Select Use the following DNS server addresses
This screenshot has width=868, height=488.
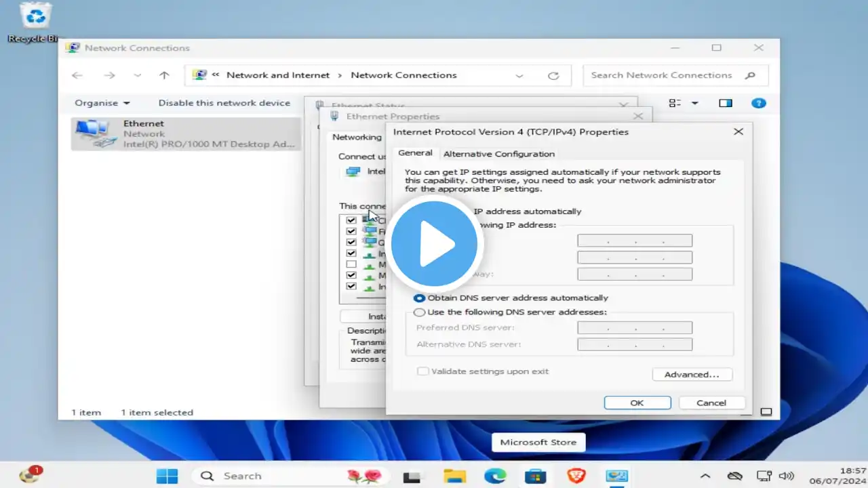tap(510, 312)
